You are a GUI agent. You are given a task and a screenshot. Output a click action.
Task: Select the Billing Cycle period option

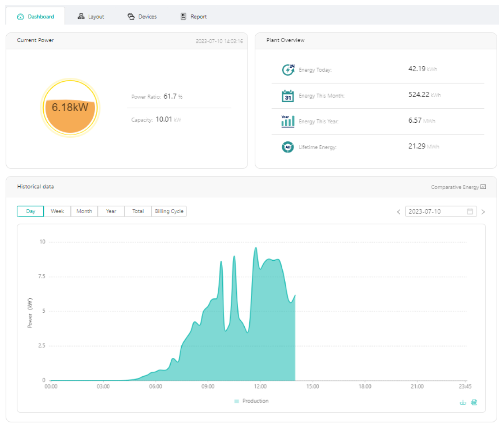pos(169,211)
